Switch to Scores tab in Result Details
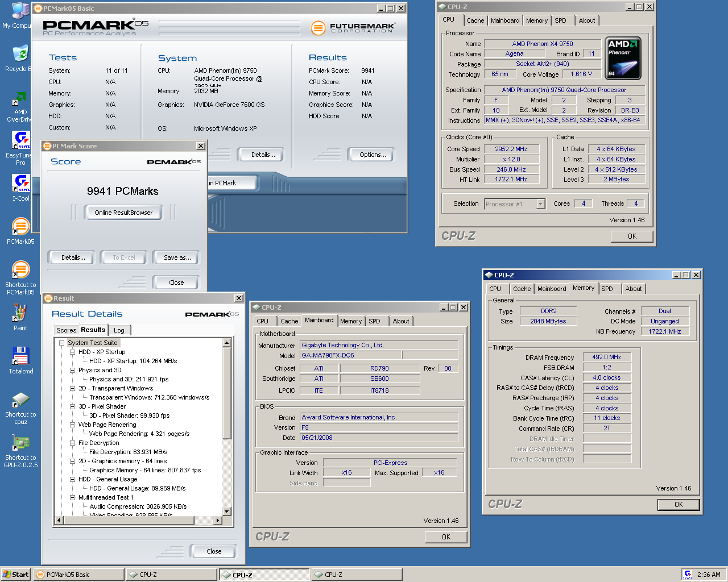The width and height of the screenshot is (728, 582). click(66, 330)
